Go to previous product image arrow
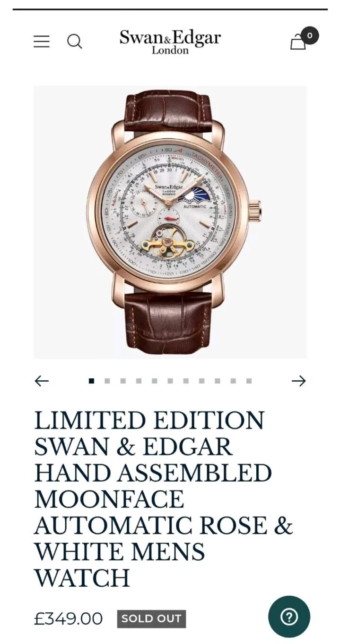 pyautogui.click(x=42, y=381)
